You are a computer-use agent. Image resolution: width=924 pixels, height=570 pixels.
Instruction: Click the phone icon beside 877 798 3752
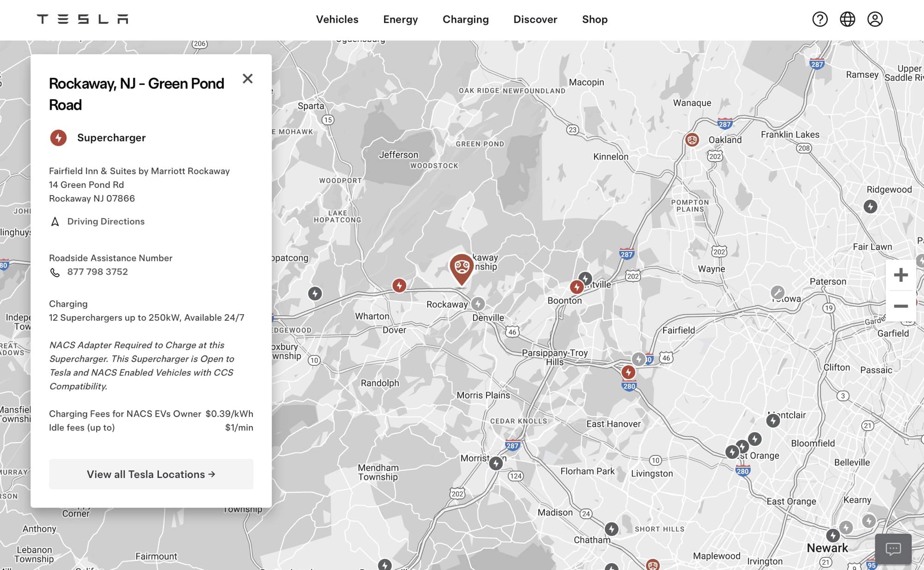pos(55,272)
